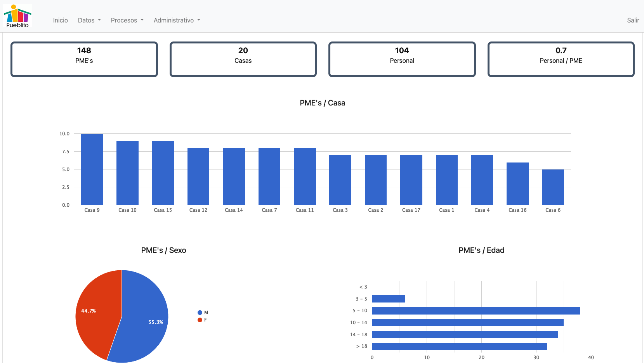Screen dimensions: 644x363
Task: Click the Casa 9 bar in chart
Action: (92, 169)
